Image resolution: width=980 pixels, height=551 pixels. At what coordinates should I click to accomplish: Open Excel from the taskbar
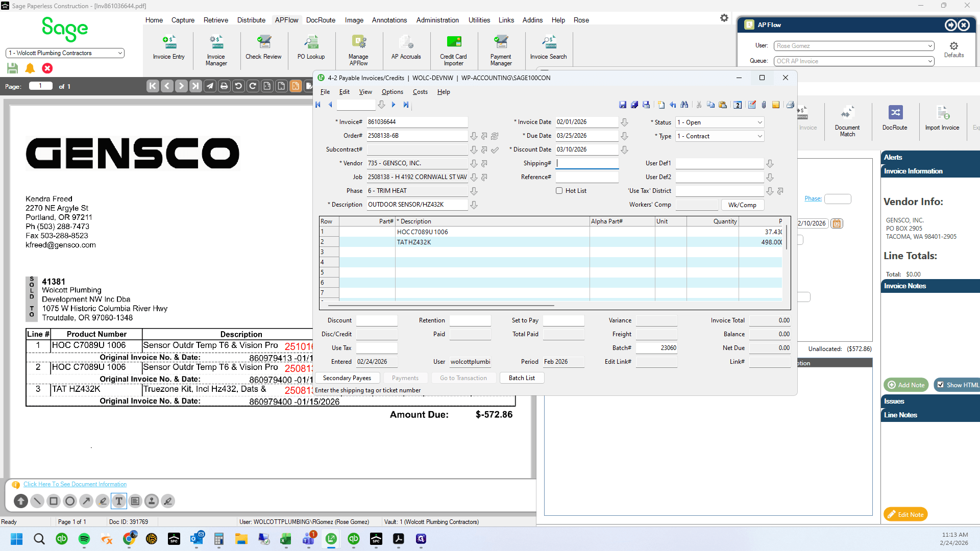[x=285, y=539]
